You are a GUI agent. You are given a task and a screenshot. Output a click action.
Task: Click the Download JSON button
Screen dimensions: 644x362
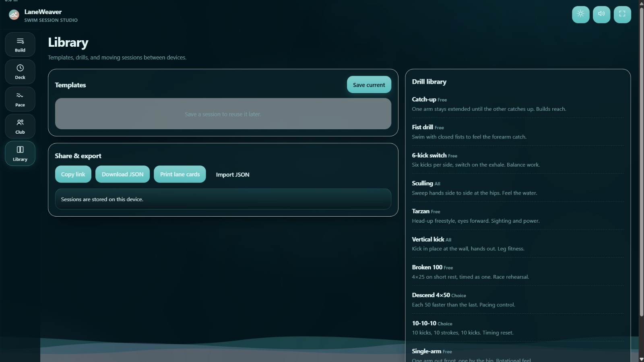(122, 174)
